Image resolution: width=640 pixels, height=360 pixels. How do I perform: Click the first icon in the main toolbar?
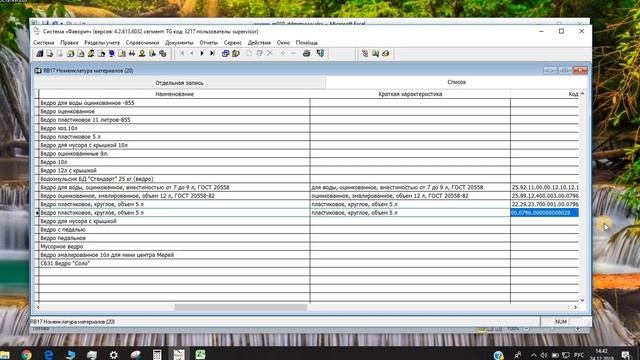pyautogui.click(x=40, y=53)
